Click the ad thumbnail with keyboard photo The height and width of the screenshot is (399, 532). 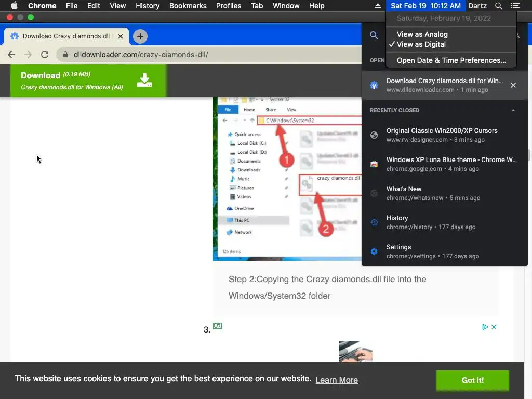tap(355, 351)
